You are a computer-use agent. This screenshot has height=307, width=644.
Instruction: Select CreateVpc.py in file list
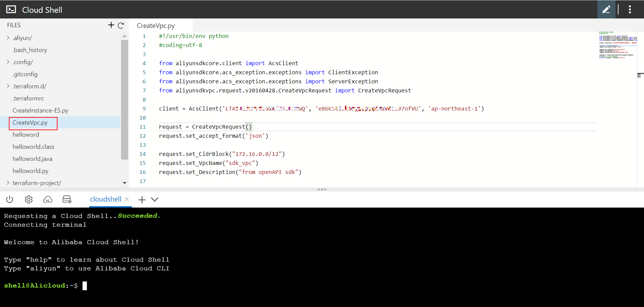[x=30, y=123]
